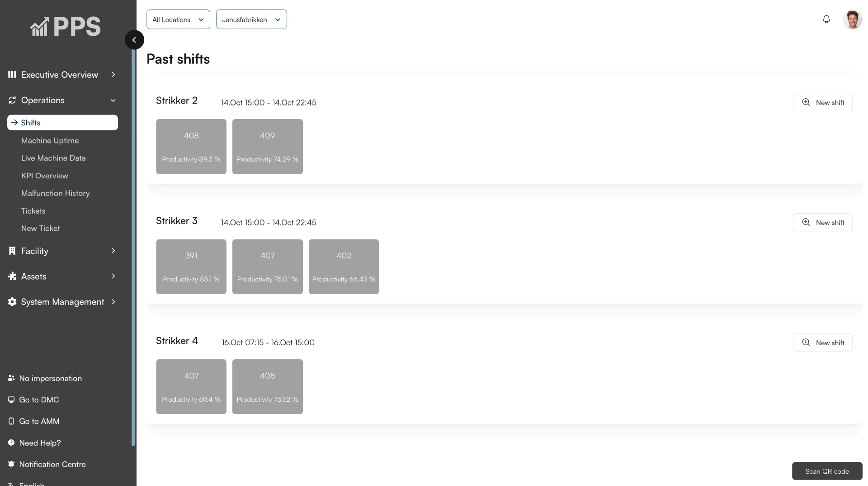Expand the System Management chevron
This screenshot has width=868, height=486.
(x=113, y=302)
